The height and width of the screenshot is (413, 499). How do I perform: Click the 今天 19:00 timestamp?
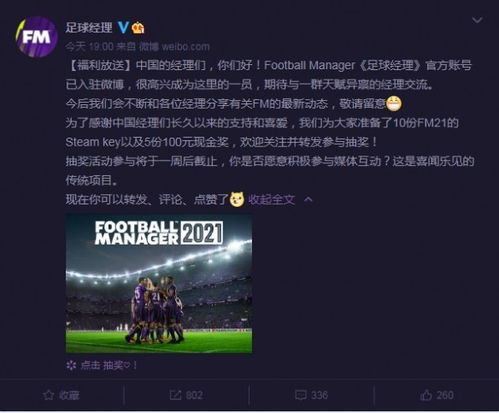pos(89,47)
